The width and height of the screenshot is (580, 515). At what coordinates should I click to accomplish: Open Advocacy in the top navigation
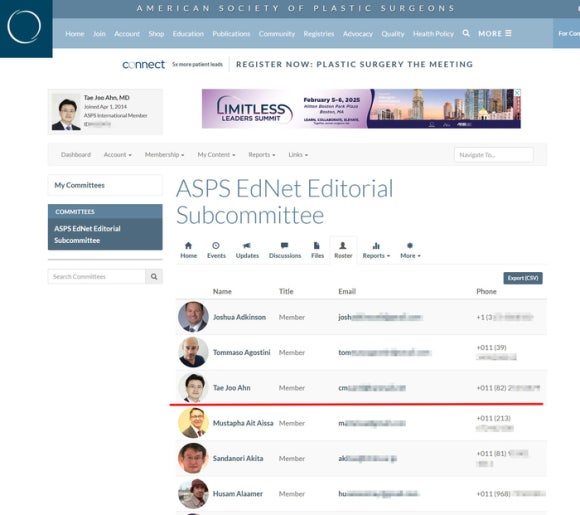pos(358,34)
